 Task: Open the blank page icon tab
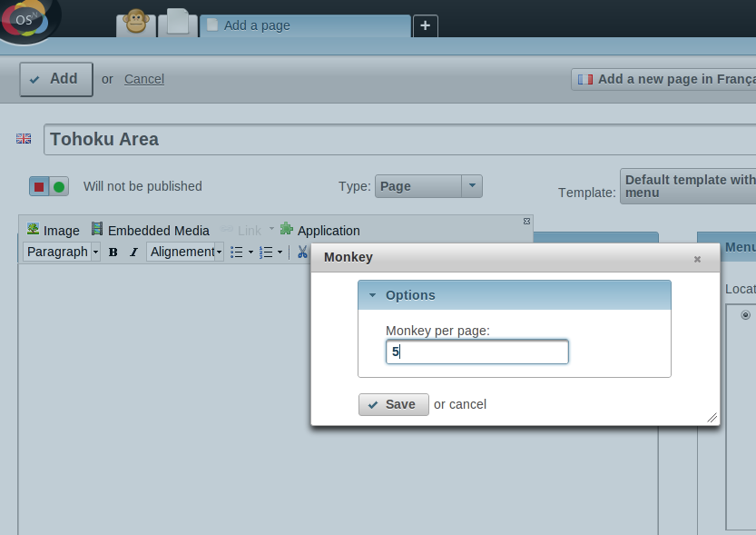[x=178, y=23]
